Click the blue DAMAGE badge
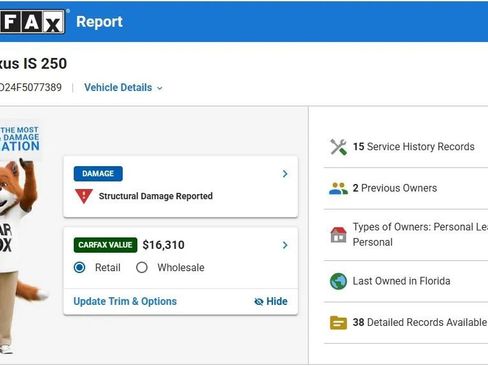Screen dimensions: 488x366 (x=98, y=174)
